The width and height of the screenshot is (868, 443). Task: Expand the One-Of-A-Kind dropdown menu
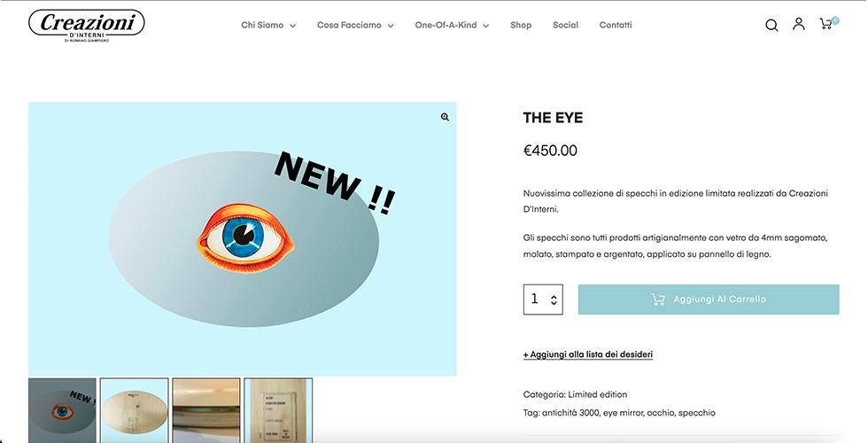pos(452,25)
